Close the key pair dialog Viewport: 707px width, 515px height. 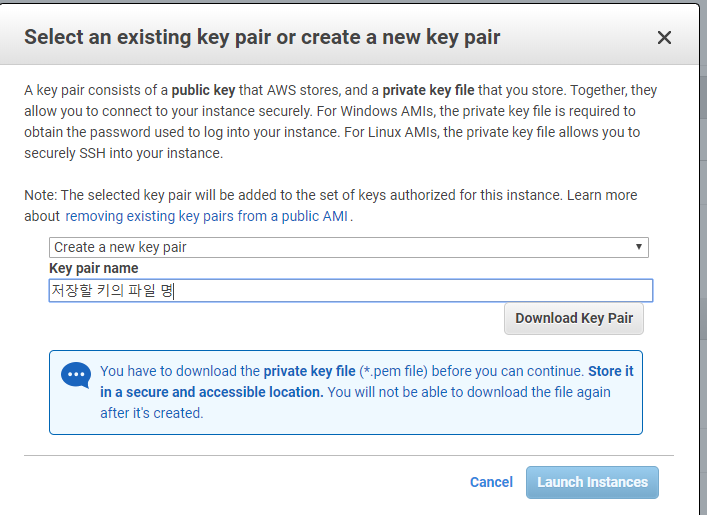(x=664, y=38)
